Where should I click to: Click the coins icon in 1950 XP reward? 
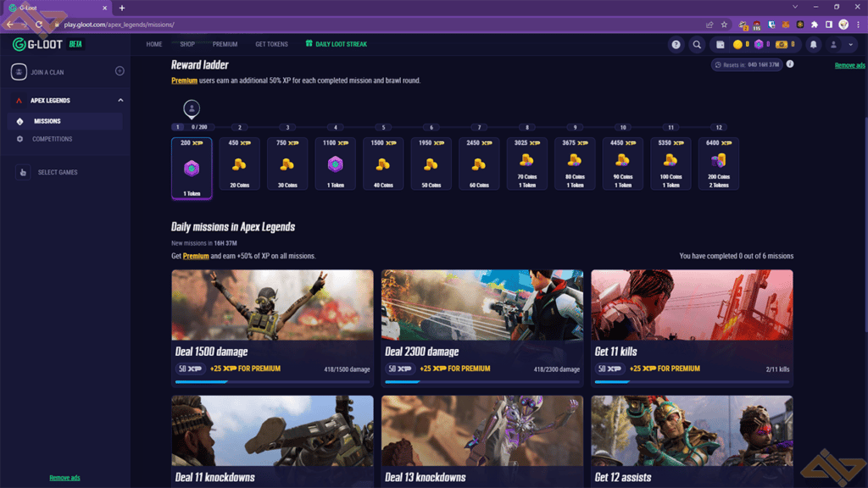(x=431, y=164)
